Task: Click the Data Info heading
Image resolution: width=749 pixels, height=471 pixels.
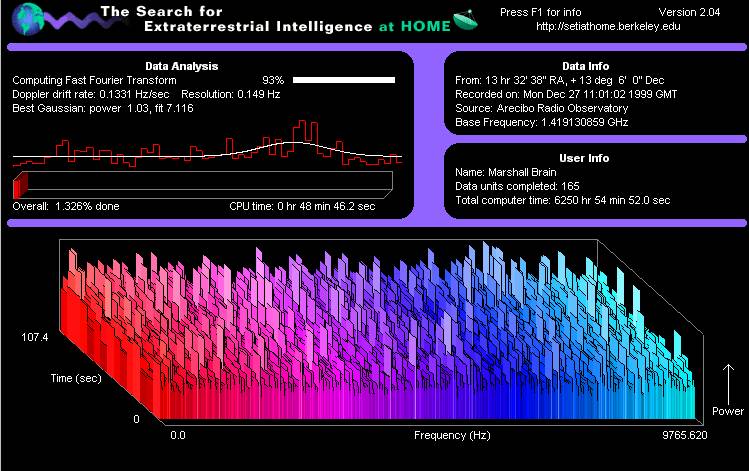Action: pyautogui.click(x=585, y=66)
